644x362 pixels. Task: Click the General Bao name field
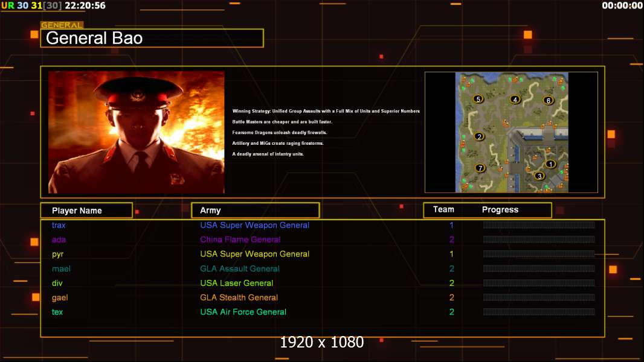pos(152,38)
